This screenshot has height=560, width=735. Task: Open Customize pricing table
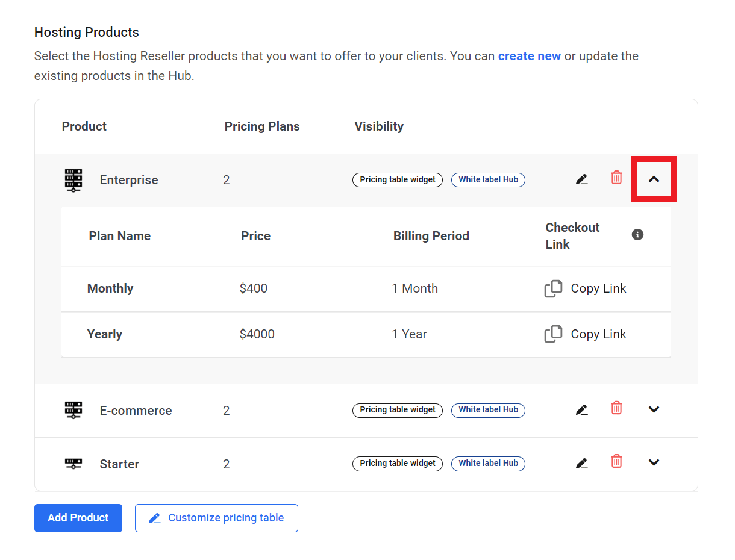point(216,518)
